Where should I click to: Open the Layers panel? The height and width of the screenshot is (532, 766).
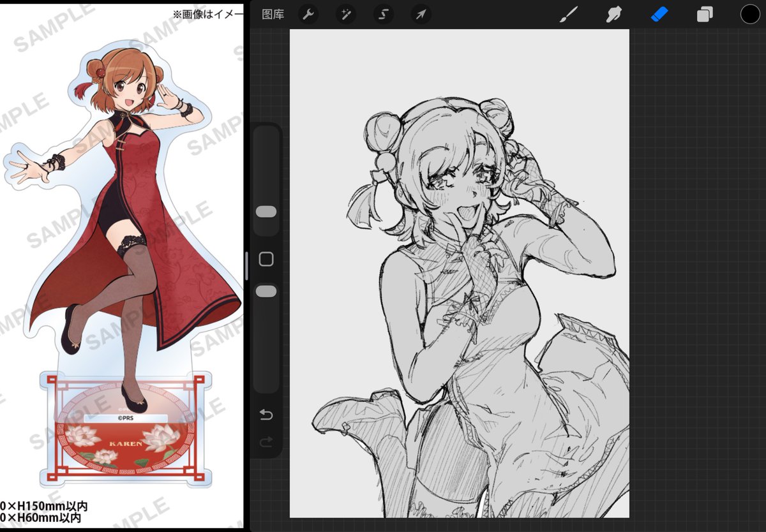pos(705,15)
